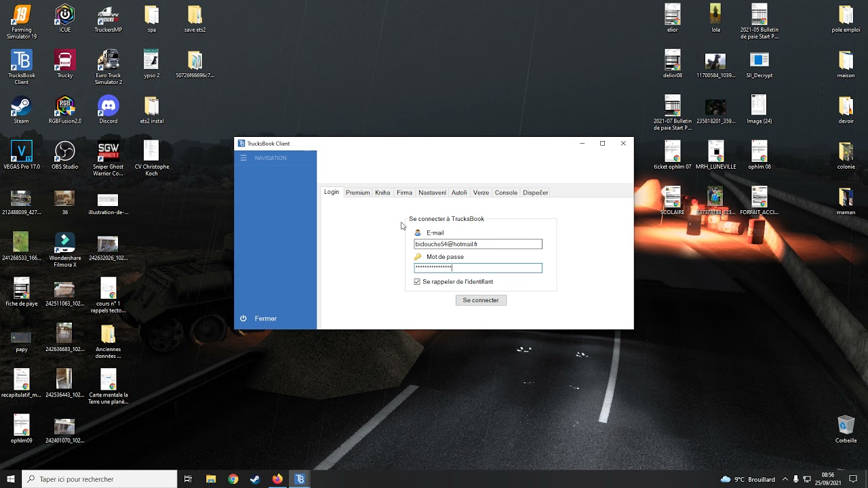
Task: Toggle Se rappeler de l'identifiant checkbox
Action: pyautogui.click(x=417, y=281)
